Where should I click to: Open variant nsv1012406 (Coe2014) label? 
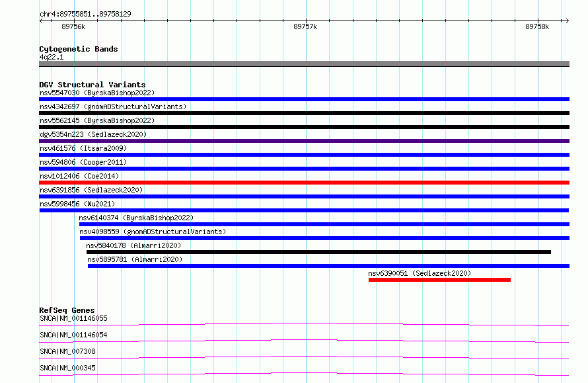(x=79, y=176)
